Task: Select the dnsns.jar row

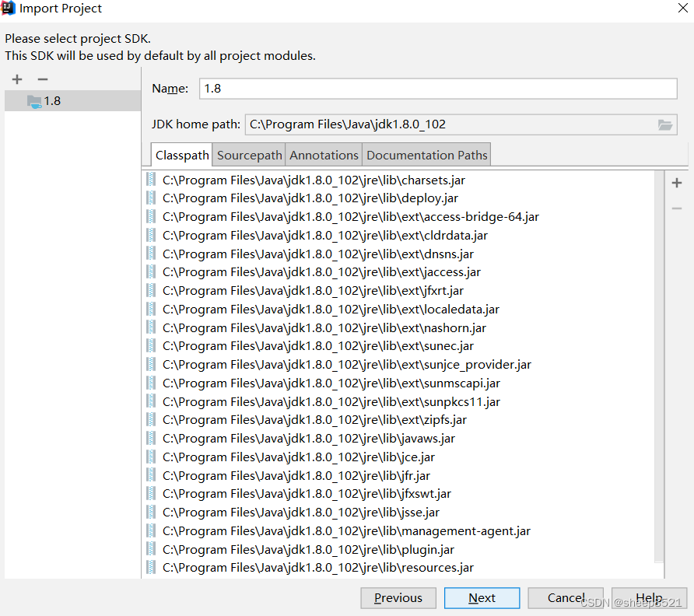Action: point(398,254)
